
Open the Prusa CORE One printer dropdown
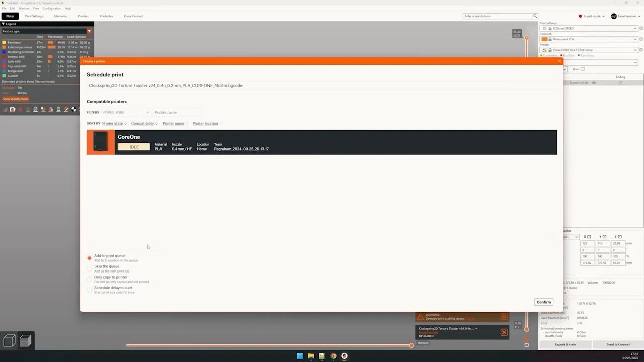click(x=589, y=50)
